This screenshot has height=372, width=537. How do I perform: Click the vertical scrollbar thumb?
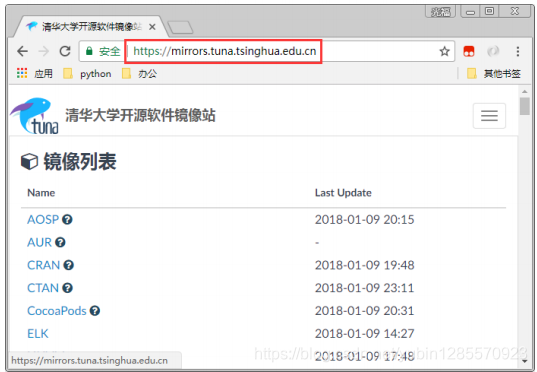click(x=524, y=107)
